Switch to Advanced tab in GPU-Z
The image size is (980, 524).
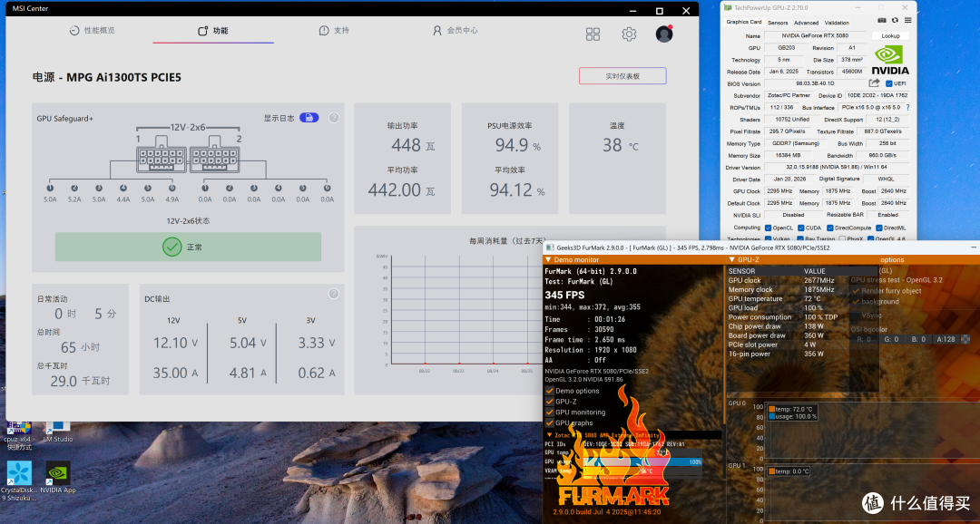(x=807, y=23)
